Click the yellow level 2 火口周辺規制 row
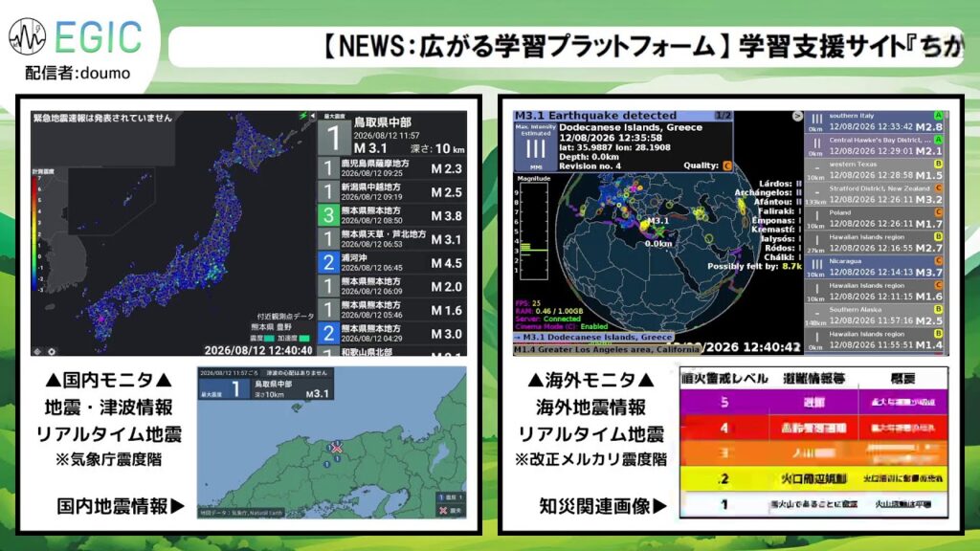Viewport: 980px width, 551px height. tap(813, 479)
